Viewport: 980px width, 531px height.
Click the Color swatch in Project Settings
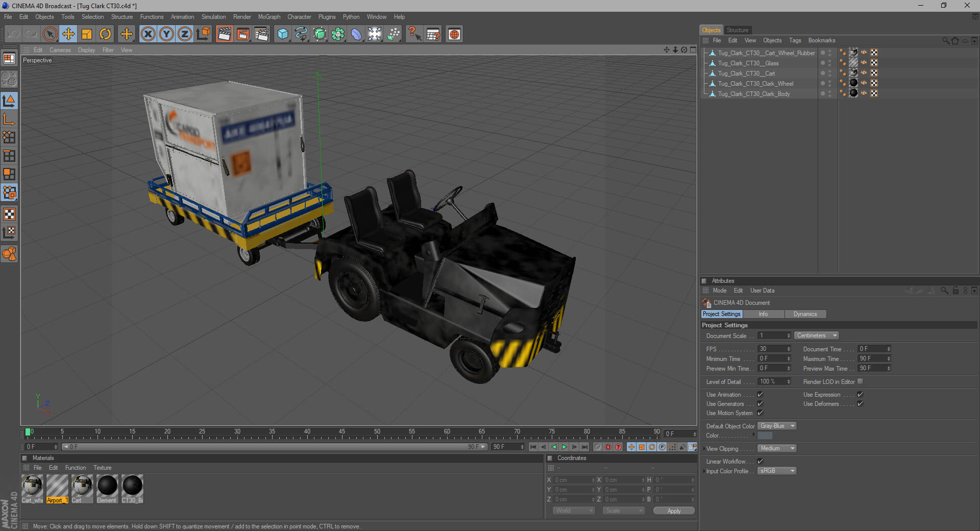point(765,436)
